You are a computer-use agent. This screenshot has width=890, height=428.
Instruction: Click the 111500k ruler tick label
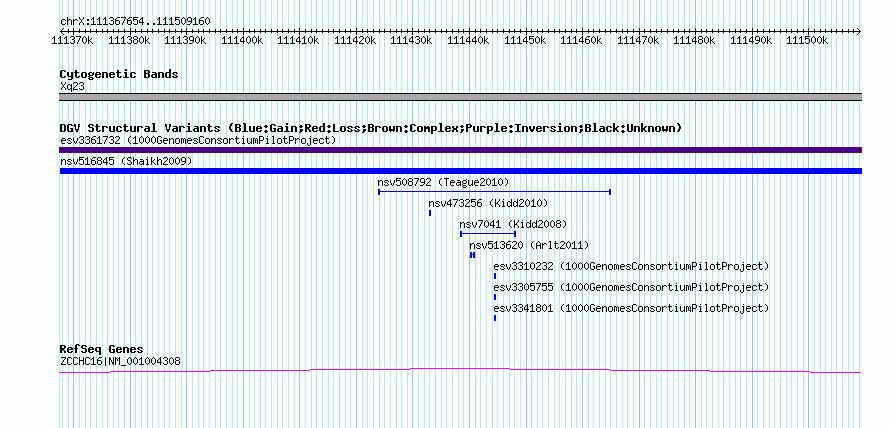coord(808,40)
